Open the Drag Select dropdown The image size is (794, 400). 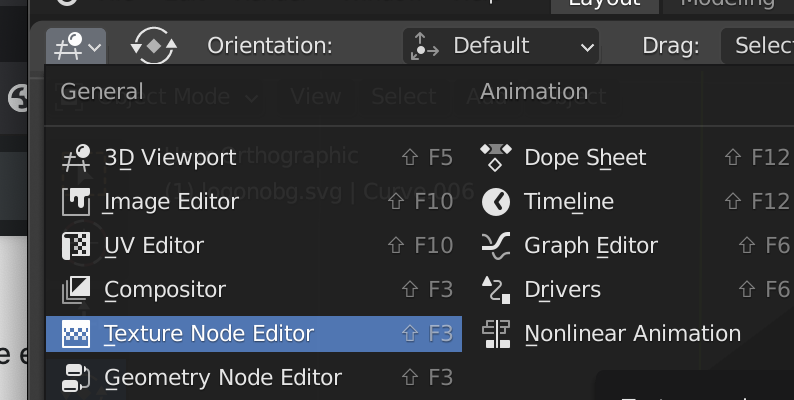point(758,46)
